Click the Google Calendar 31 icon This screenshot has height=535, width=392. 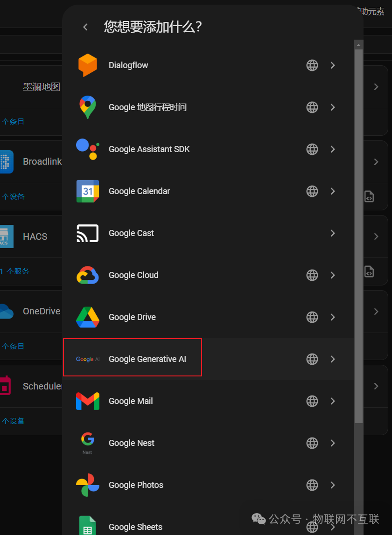pyautogui.click(x=88, y=191)
